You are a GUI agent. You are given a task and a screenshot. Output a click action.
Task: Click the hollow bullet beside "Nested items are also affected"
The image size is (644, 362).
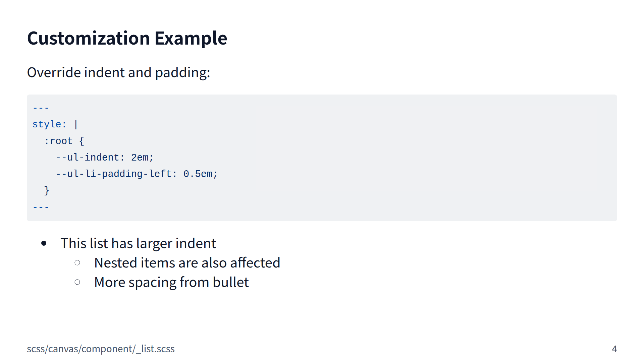(x=77, y=263)
